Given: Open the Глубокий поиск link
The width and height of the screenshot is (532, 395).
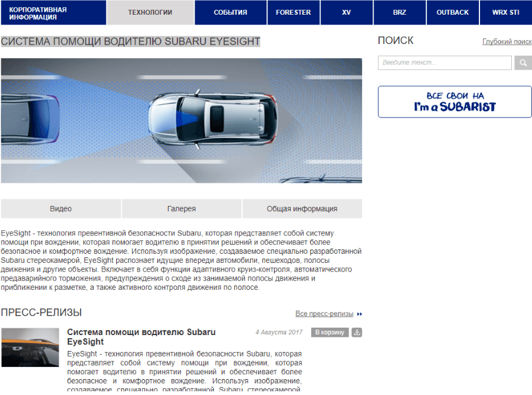Looking at the screenshot, I should (507, 42).
